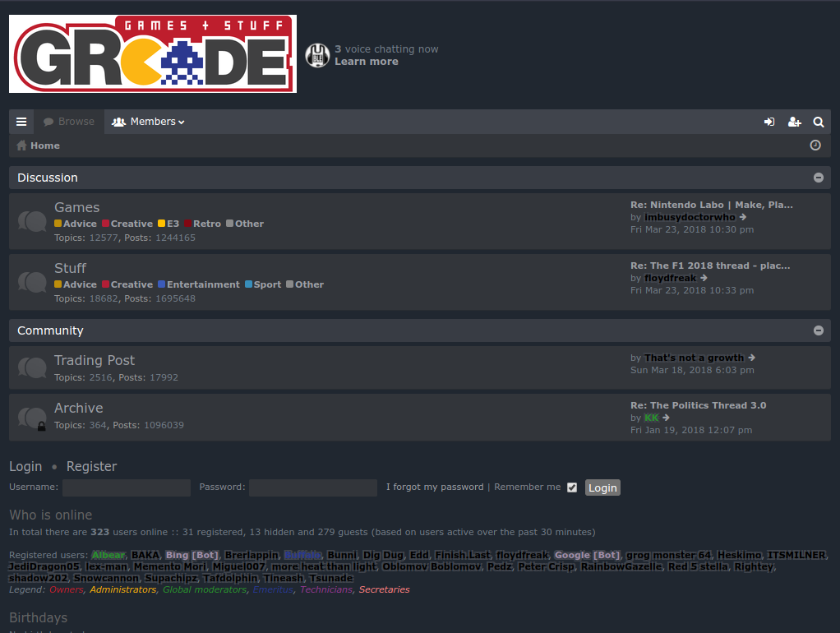
Task: Open Stuff Other subforum
Action: [x=305, y=284]
